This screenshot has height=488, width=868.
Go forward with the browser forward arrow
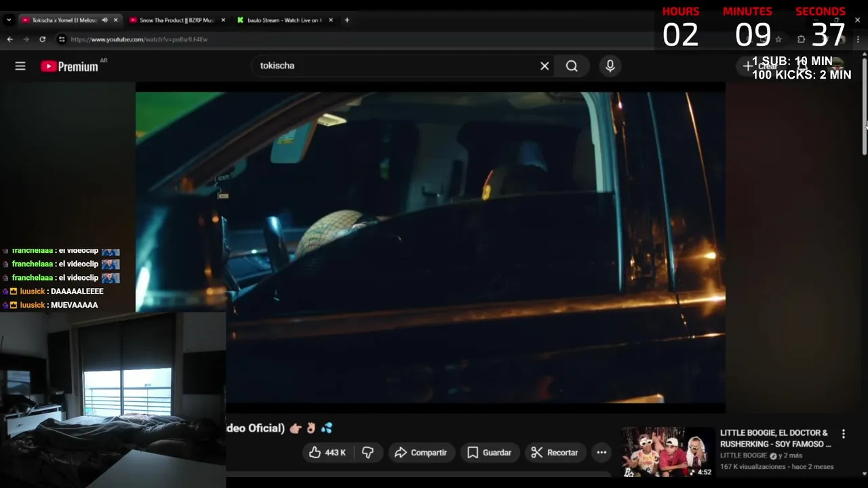(x=26, y=39)
